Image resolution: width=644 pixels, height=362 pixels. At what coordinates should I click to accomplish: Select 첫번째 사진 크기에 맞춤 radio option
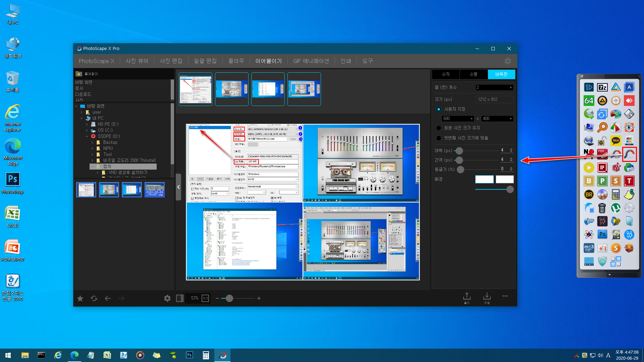point(438,138)
